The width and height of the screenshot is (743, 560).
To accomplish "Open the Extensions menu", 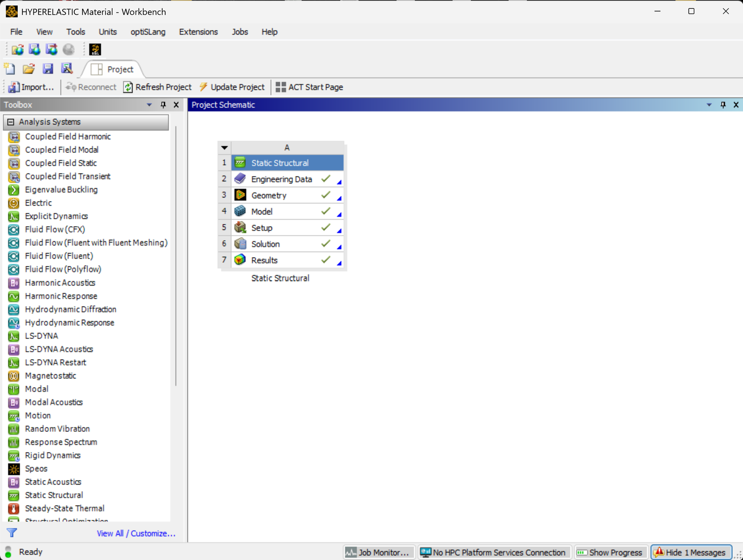I will [198, 32].
